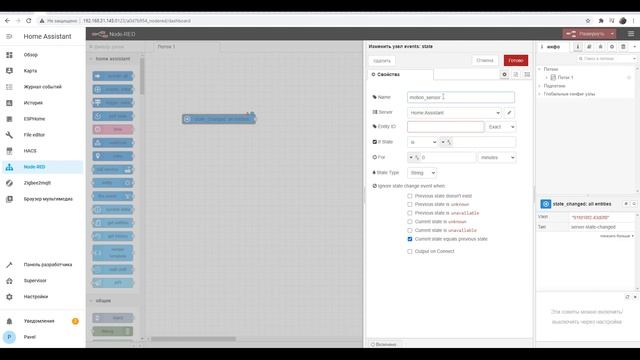This screenshot has height=360, width=640.
Task: Expand Глобальные конфиг узлы in tree
Action: coord(540,94)
